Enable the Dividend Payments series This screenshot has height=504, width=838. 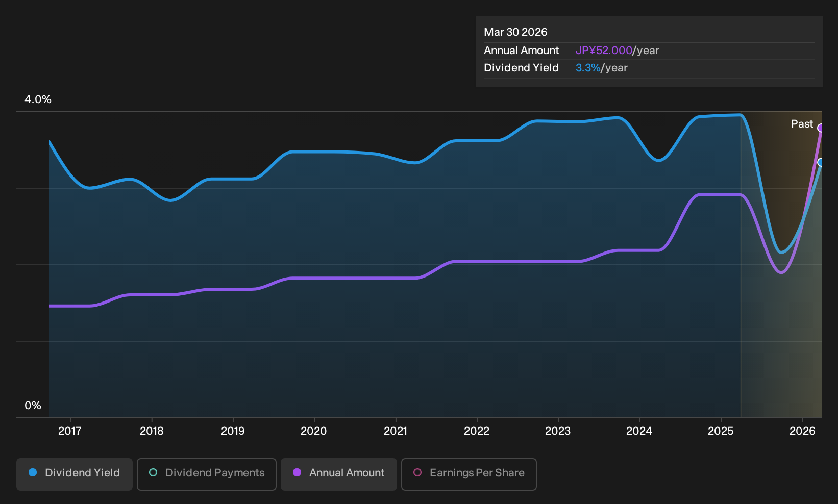(x=207, y=474)
